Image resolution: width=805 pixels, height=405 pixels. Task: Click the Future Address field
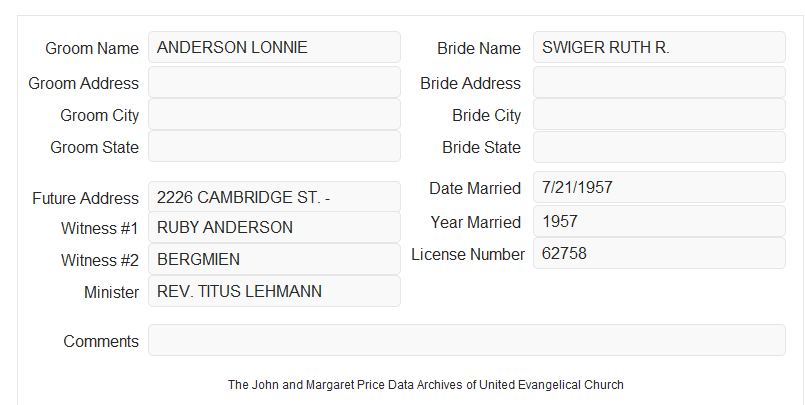274,197
